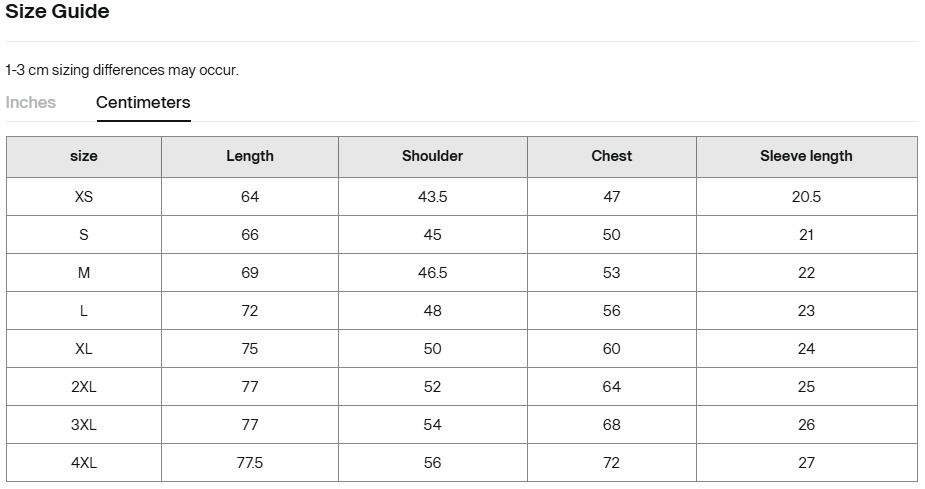This screenshot has height=489, width=925.
Task: Click the 43.5 shoulder value for XS
Action: click(432, 196)
